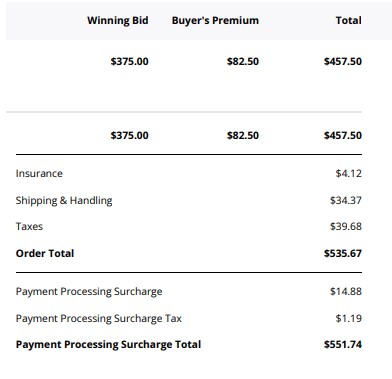The height and width of the screenshot is (379, 392).
Task: Click the Shipping & Handling label
Action: click(x=64, y=200)
